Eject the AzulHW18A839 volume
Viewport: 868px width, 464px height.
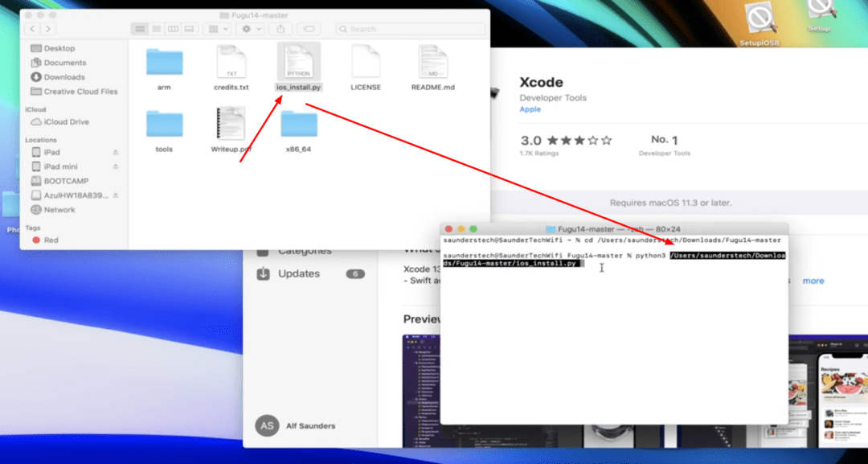click(116, 195)
